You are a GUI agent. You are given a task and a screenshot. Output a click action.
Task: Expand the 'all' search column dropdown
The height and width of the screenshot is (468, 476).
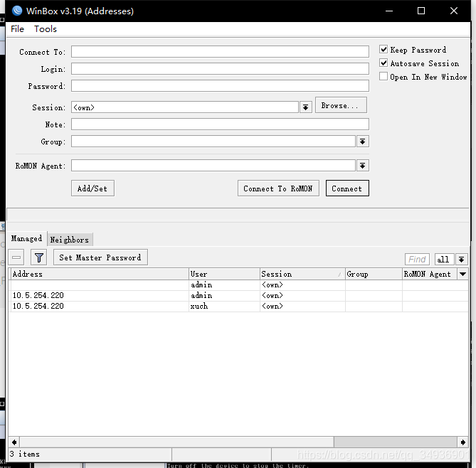click(462, 260)
